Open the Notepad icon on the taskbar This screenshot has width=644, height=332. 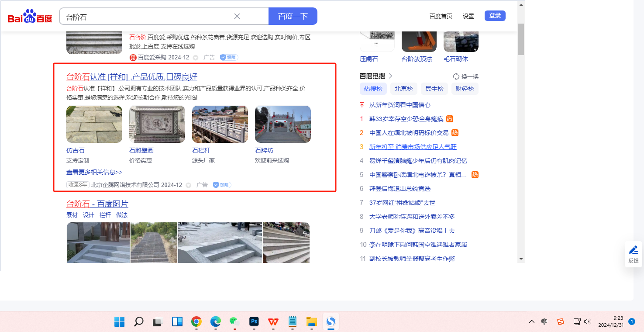tap(293, 322)
